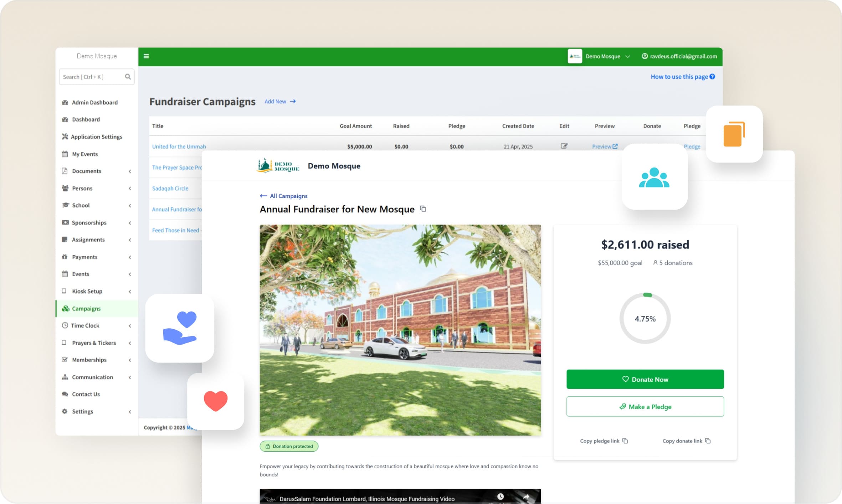Image resolution: width=842 pixels, height=504 pixels.
Task: Go back via All Campaigns link
Action: pyautogui.click(x=284, y=196)
